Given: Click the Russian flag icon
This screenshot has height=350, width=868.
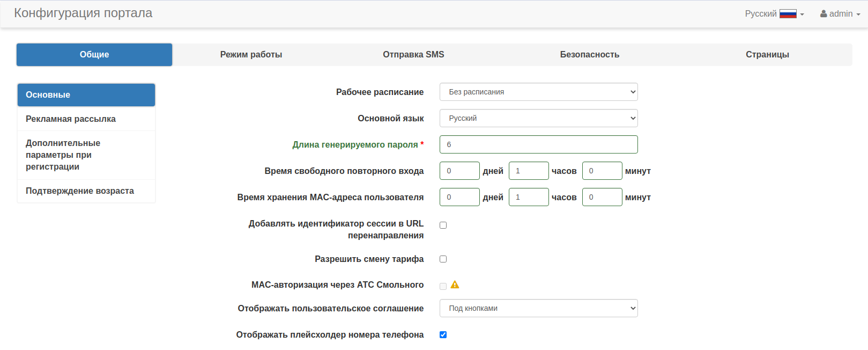Looking at the screenshot, I should point(788,14).
